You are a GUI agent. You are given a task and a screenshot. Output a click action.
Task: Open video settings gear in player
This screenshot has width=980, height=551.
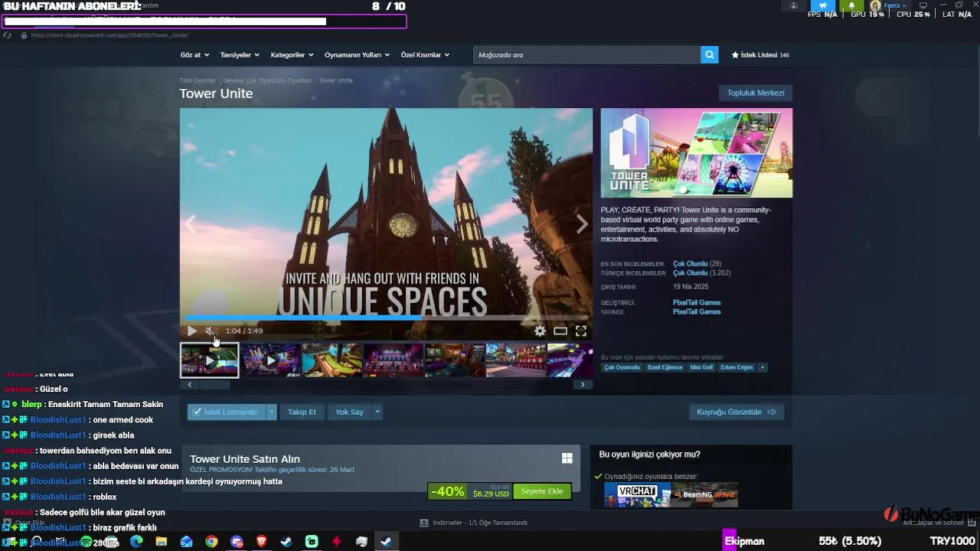540,331
